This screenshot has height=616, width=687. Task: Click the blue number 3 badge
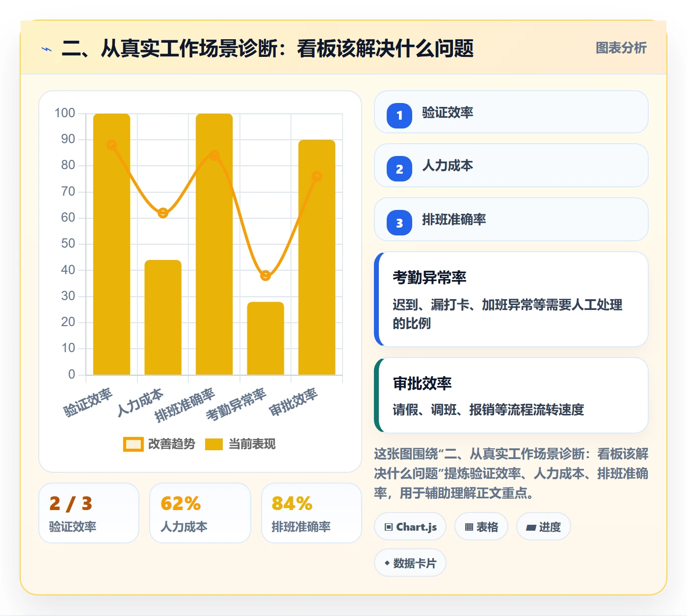[399, 223]
